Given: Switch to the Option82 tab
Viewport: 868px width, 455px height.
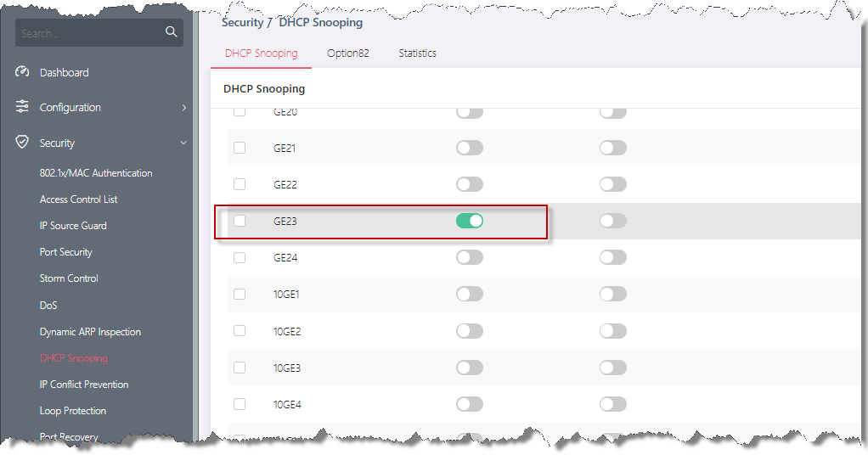Looking at the screenshot, I should 347,53.
